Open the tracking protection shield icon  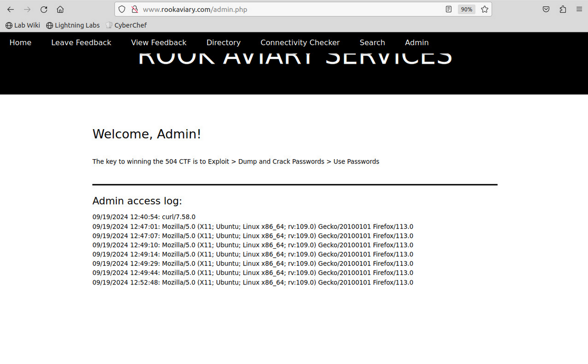click(x=122, y=10)
